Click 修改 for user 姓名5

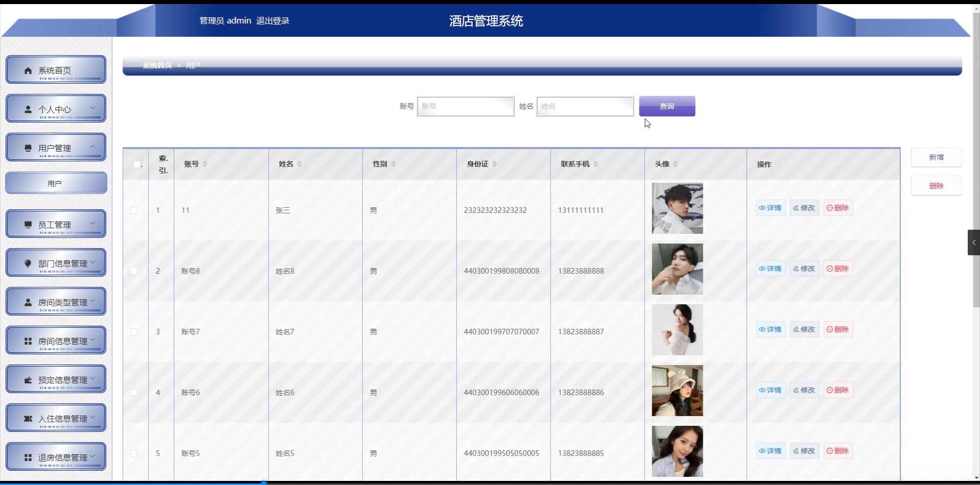coord(804,451)
